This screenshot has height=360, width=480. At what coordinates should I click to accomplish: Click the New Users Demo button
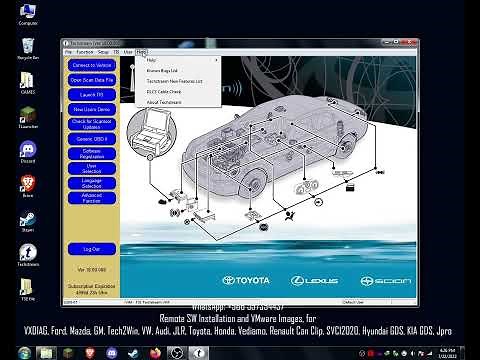92,109
